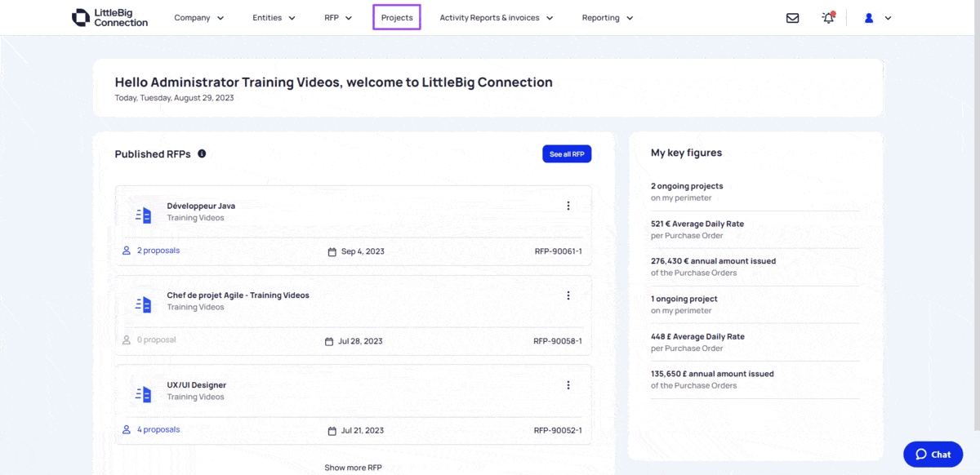Click the document icon of Développeur Java
This screenshot has height=475, width=980.
click(x=144, y=215)
